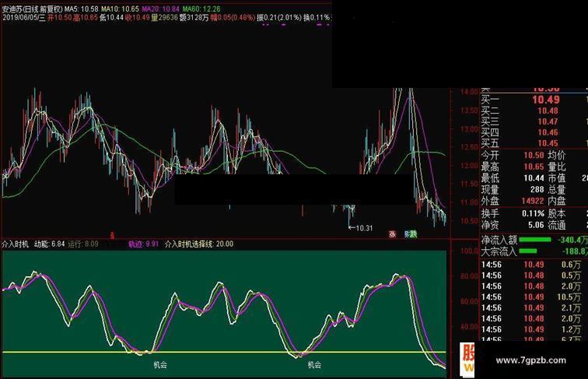
Task: Select the date 2019/06/05/三
Action: pyautogui.click(x=24, y=18)
